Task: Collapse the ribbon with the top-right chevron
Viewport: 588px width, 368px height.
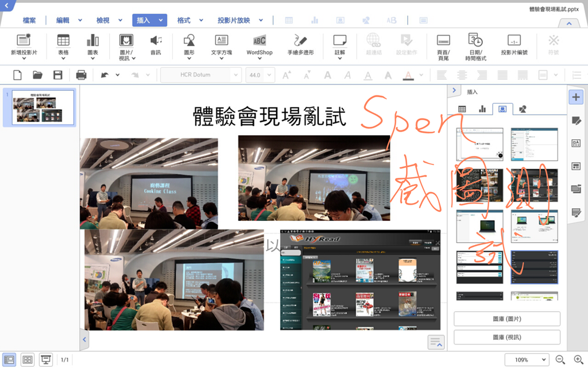Action: [569, 23]
